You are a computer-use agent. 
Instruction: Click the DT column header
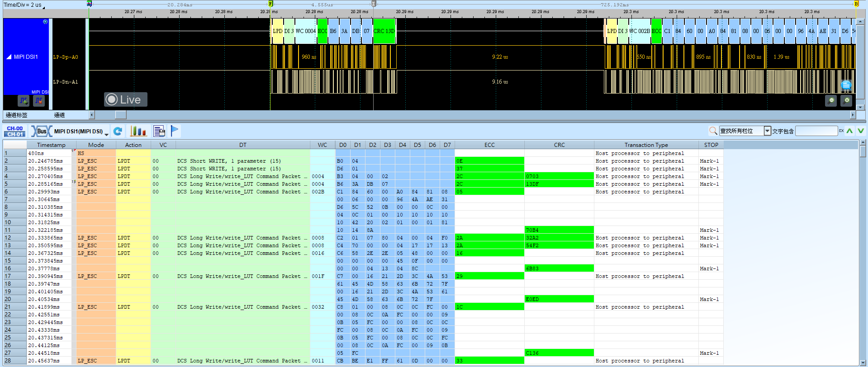pyautogui.click(x=243, y=145)
